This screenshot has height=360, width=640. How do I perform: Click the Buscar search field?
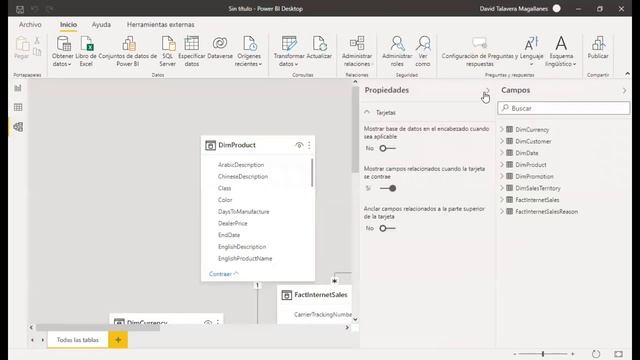[x=564, y=108]
